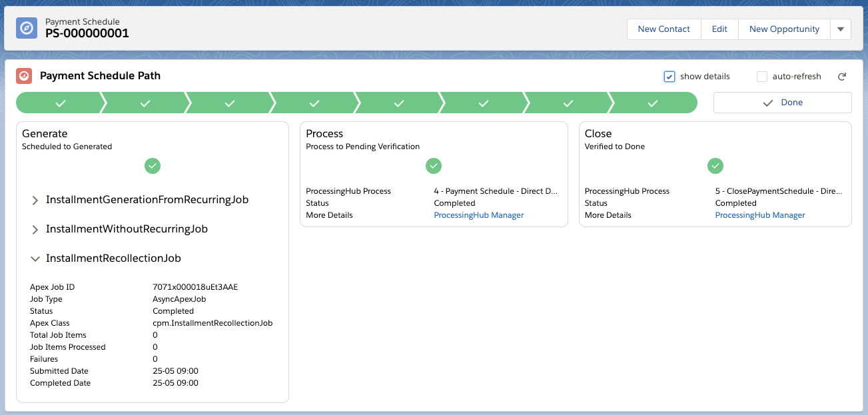
Task: Click the New Opportunity button
Action: click(784, 29)
